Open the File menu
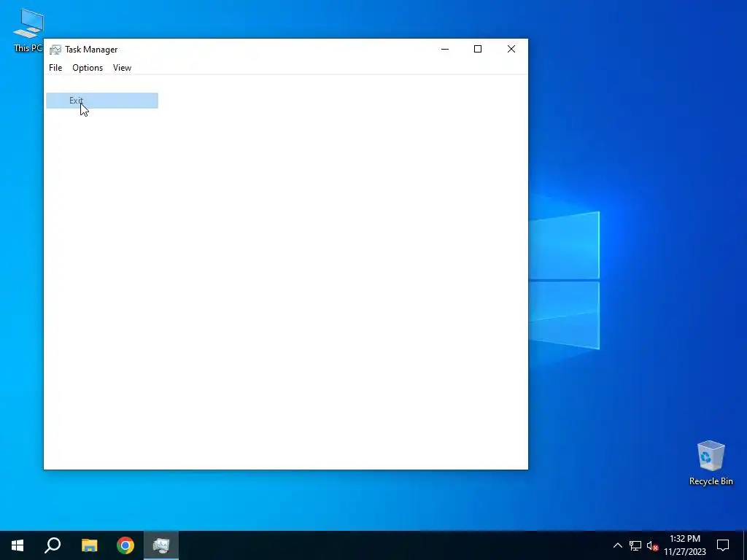Viewport: 747px width, 560px height. pyautogui.click(x=55, y=68)
